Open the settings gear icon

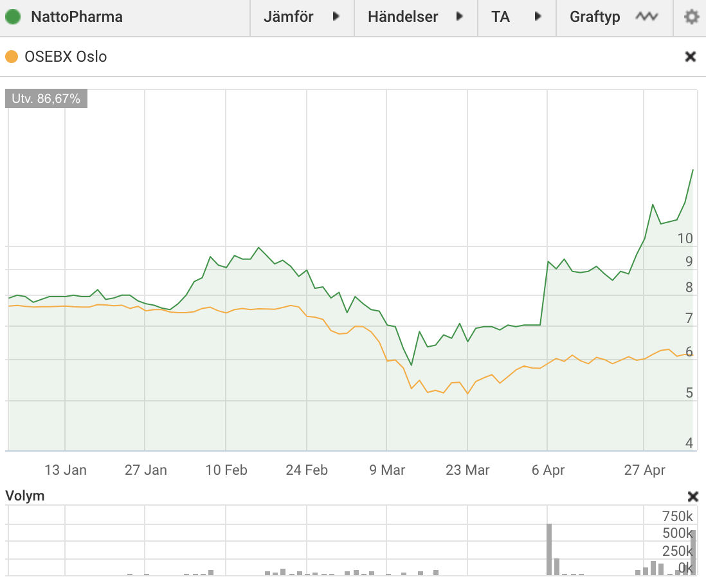click(x=691, y=17)
